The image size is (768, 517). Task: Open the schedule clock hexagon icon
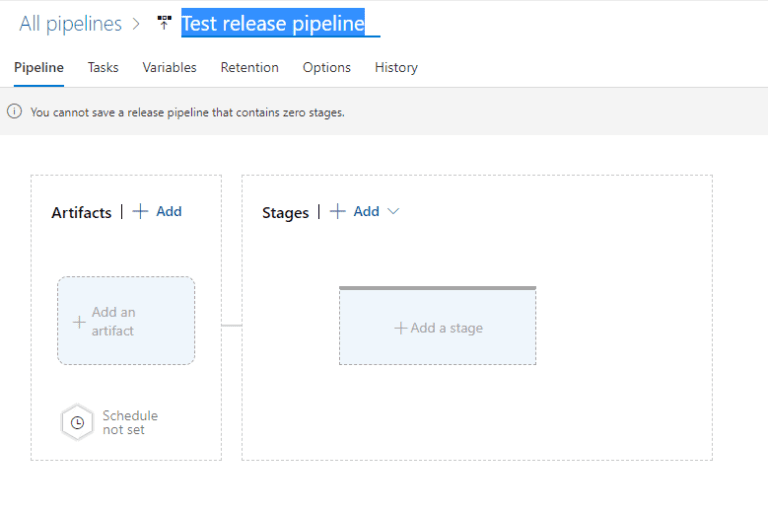coord(77,422)
